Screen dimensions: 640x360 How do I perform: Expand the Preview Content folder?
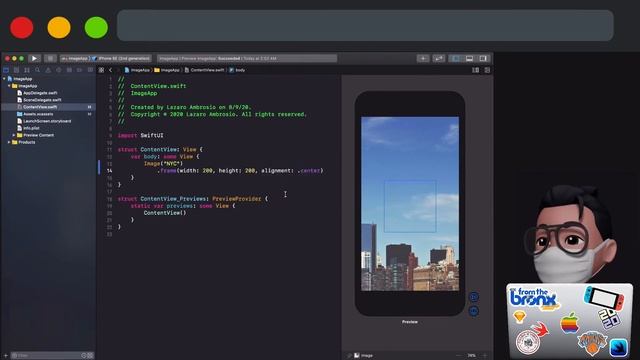(13, 135)
